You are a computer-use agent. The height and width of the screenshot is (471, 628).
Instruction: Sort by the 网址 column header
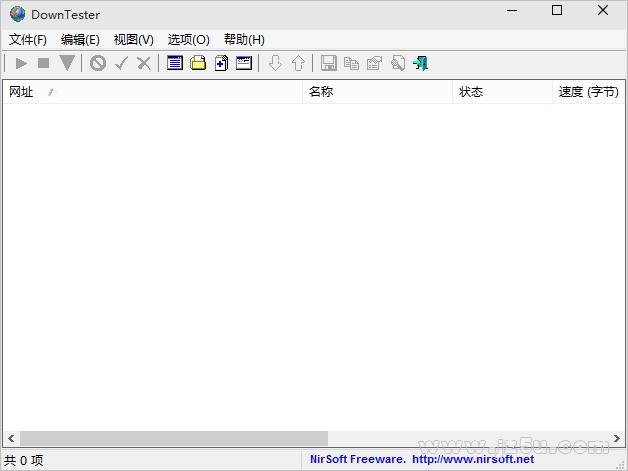(153, 92)
